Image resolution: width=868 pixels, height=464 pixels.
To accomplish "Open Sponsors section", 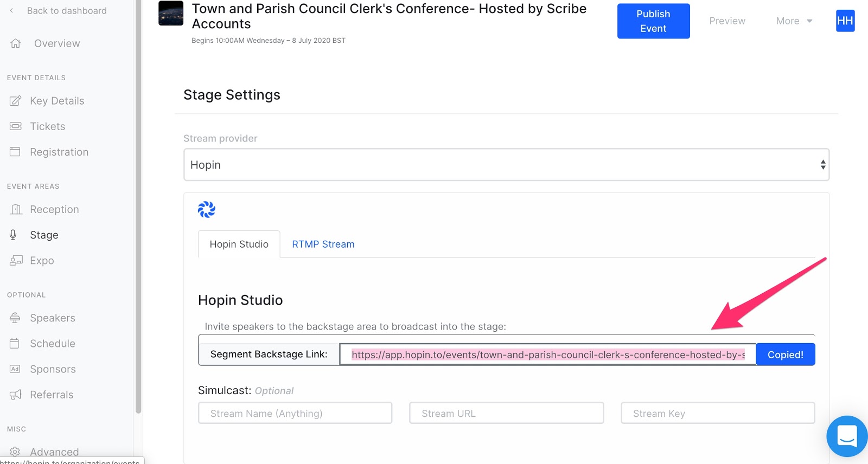I will 53,369.
